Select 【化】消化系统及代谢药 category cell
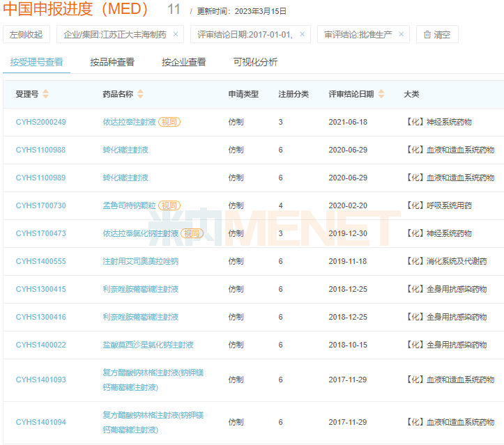 point(445,261)
